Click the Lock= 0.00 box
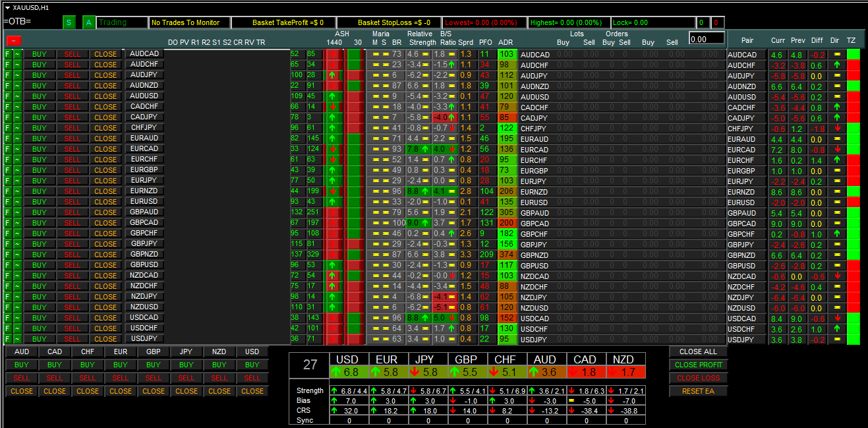The image size is (868, 428). click(653, 22)
